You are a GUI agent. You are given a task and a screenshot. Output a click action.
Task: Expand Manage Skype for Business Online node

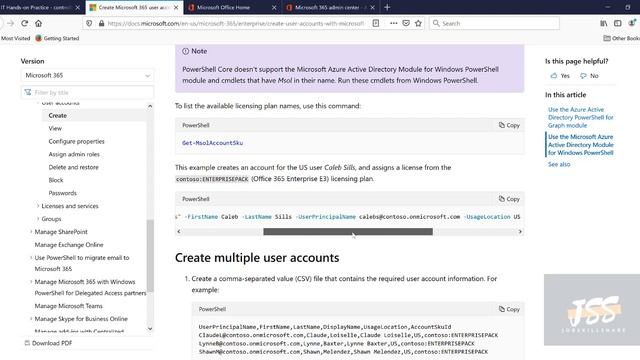tap(31, 319)
